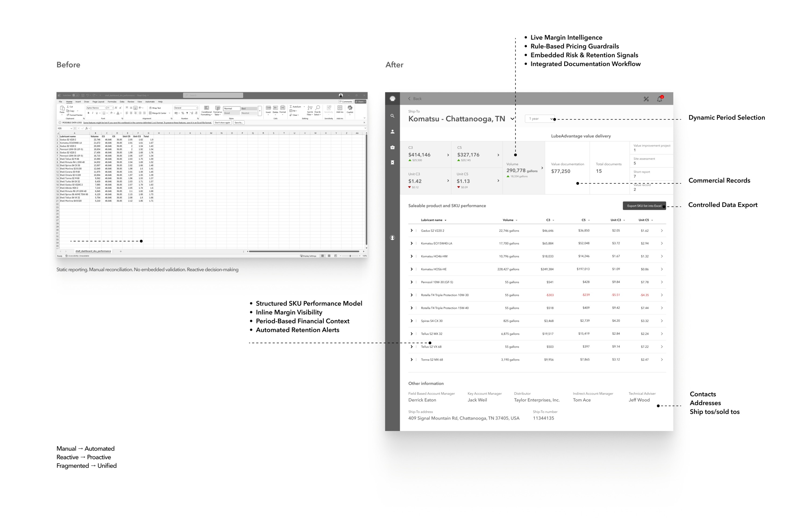Open the Conditional Formatting menu
The height and width of the screenshot is (532, 806).
point(206,110)
